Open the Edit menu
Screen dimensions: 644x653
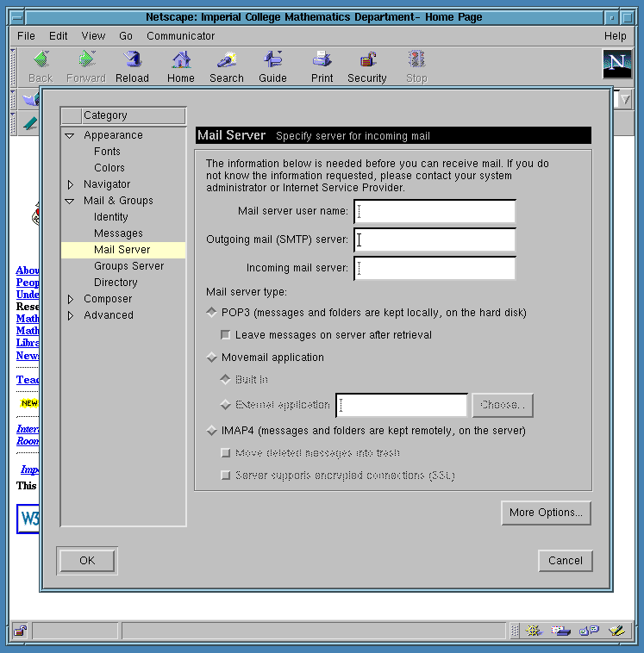tap(58, 36)
